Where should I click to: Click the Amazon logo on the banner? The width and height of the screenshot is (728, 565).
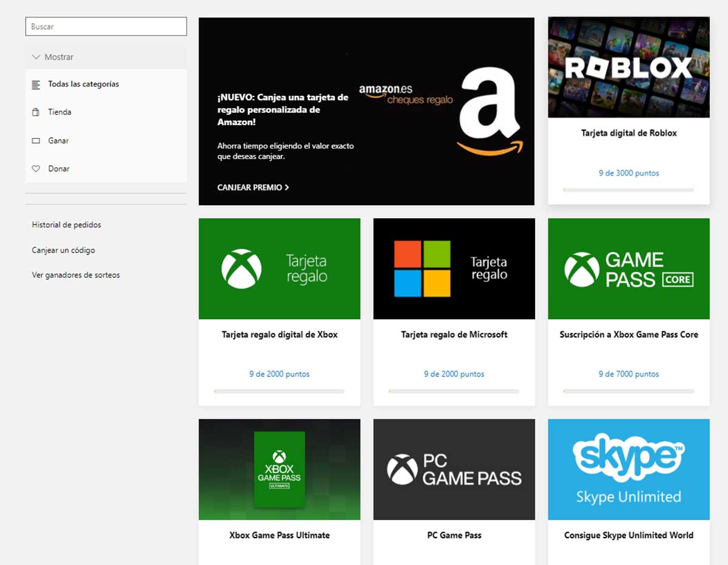point(489,112)
